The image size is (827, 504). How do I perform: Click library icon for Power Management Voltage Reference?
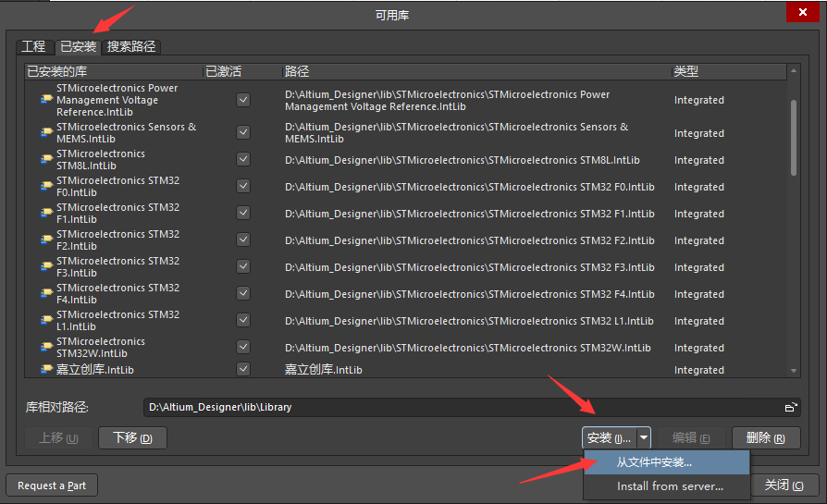coord(47,99)
